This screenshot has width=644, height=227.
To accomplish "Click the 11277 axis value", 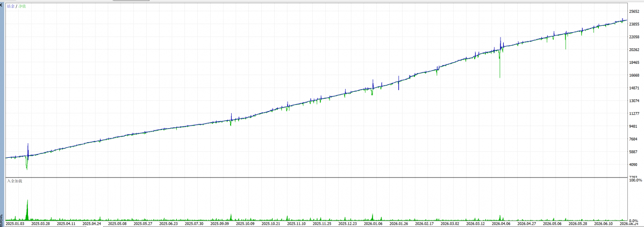I will (634, 113).
